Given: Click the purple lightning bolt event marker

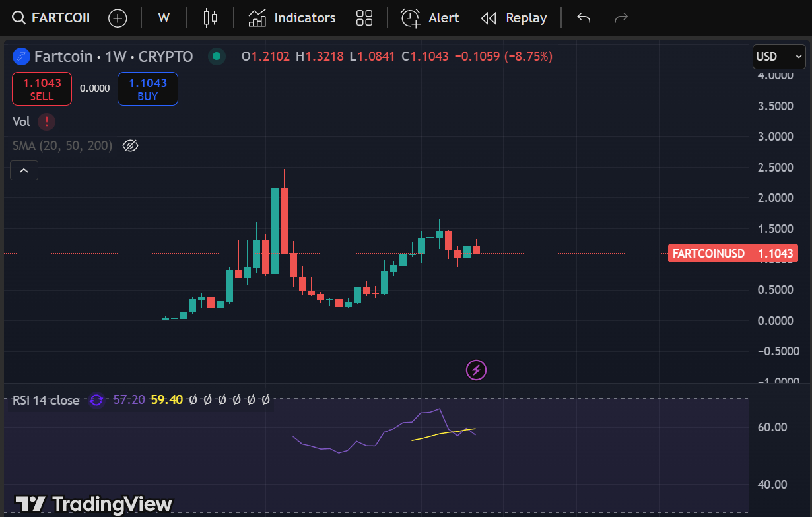Looking at the screenshot, I should click(x=476, y=370).
